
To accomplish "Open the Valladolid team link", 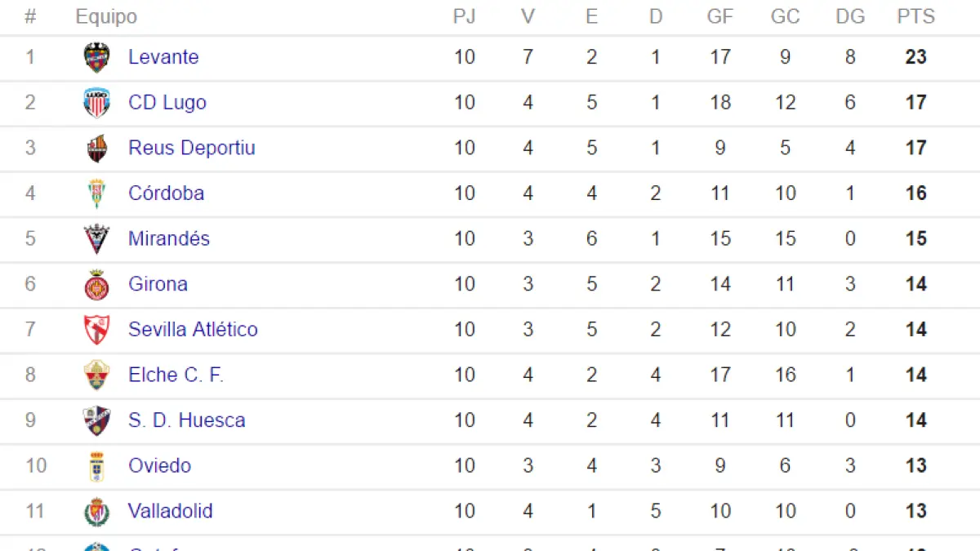I will (171, 512).
